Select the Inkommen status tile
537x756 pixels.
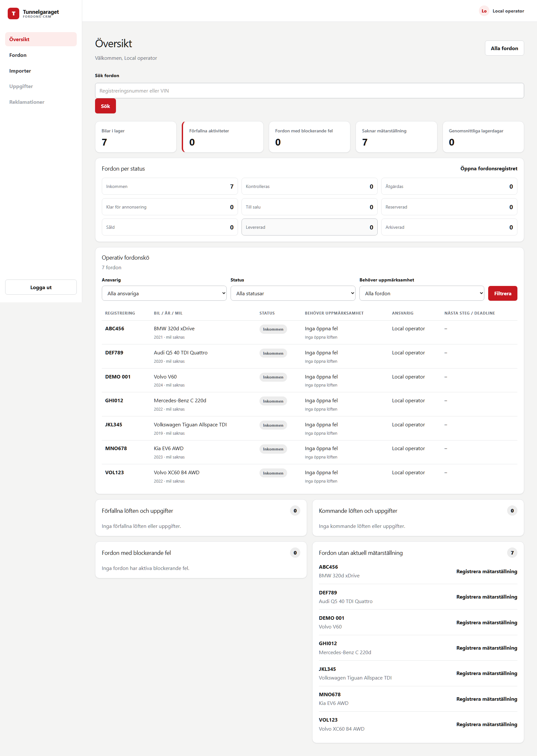(170, 187)
